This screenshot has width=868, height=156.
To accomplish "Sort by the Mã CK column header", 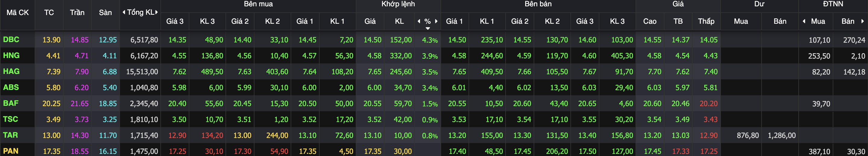I will (x=17, y=13).
